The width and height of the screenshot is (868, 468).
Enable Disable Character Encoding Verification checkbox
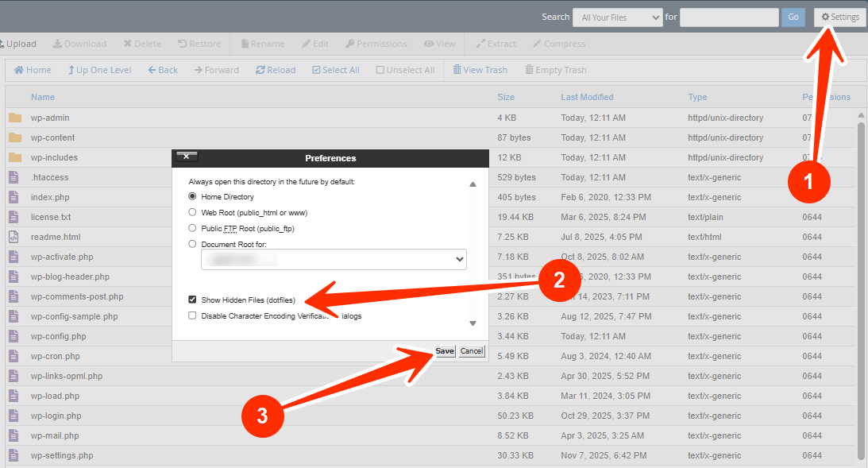tap(192, 315)
